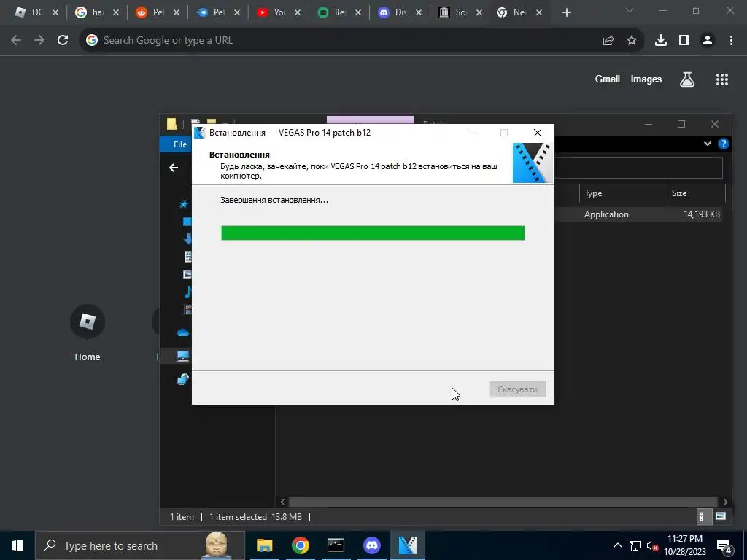Expand File Explorer ribbon chevron
This screenshot has height=560, width=747.
coord(708,144)
